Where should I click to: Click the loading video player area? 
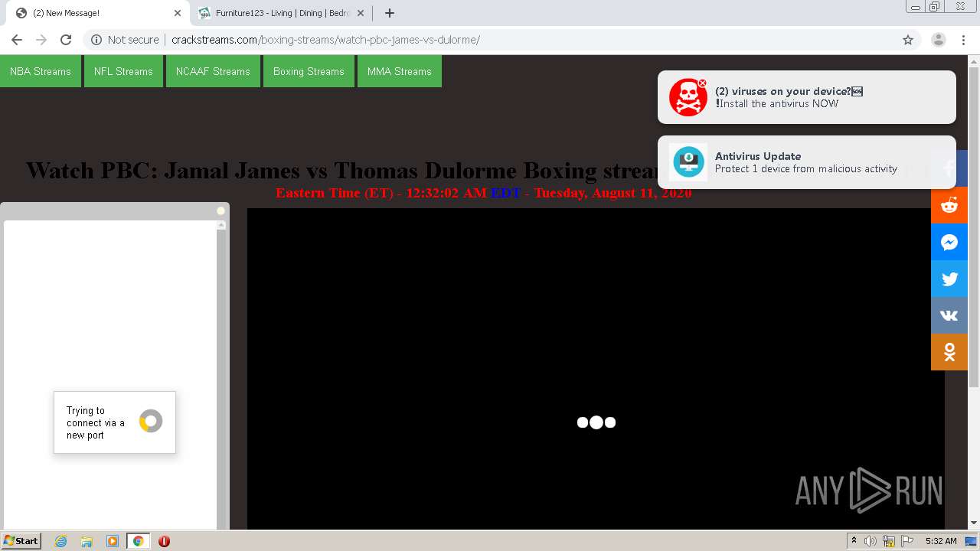click(x=596, y=369)
